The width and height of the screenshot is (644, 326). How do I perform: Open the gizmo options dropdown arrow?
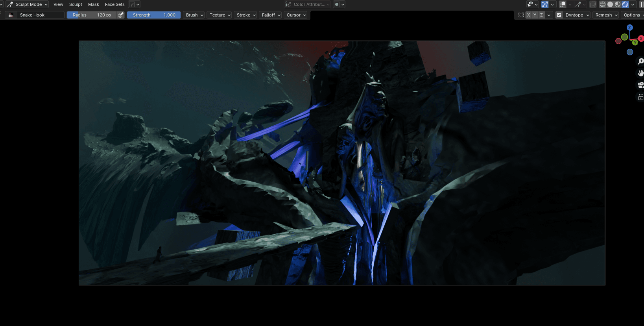pos(553,4)
